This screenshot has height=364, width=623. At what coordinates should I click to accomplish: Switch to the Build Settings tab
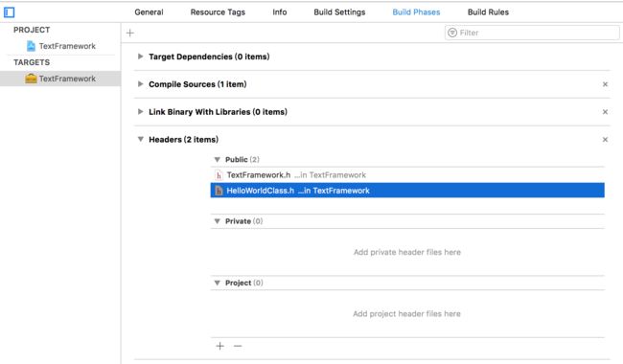pyautogui.click(x=339, y=12)
